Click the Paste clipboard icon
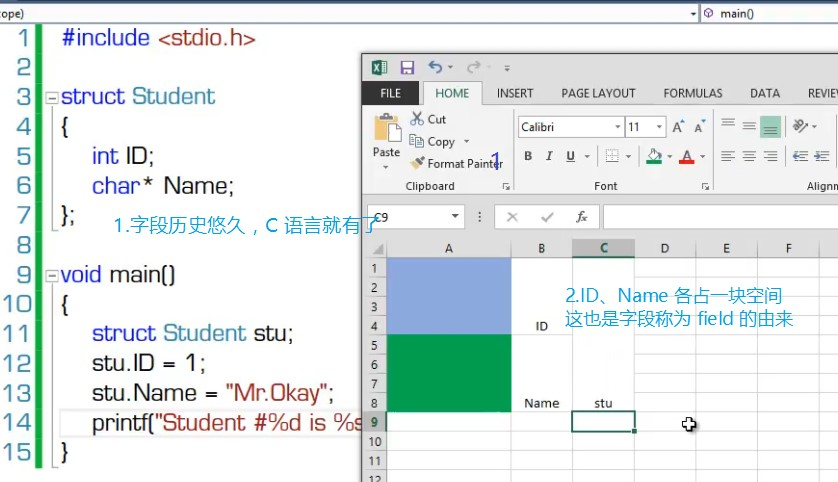 [387, 128]
